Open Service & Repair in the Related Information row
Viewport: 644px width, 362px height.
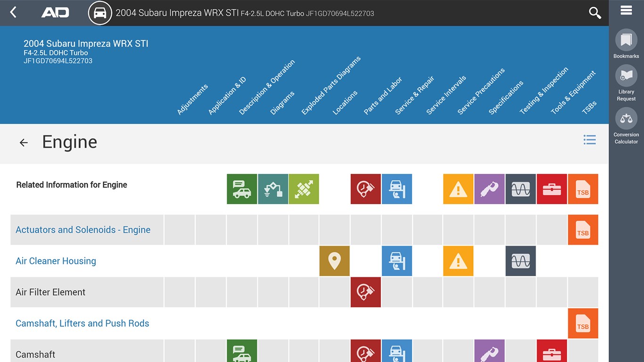tap(396, 189)
